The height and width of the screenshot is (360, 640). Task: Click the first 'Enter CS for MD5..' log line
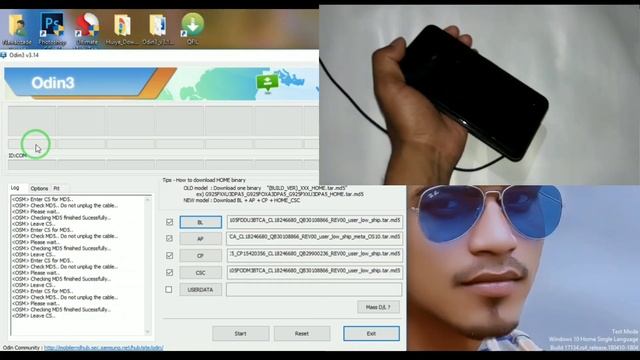tap(42, 199)
